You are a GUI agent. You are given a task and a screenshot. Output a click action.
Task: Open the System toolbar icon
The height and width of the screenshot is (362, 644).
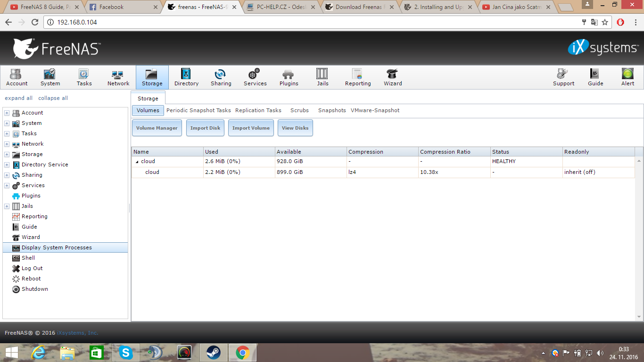50,77
